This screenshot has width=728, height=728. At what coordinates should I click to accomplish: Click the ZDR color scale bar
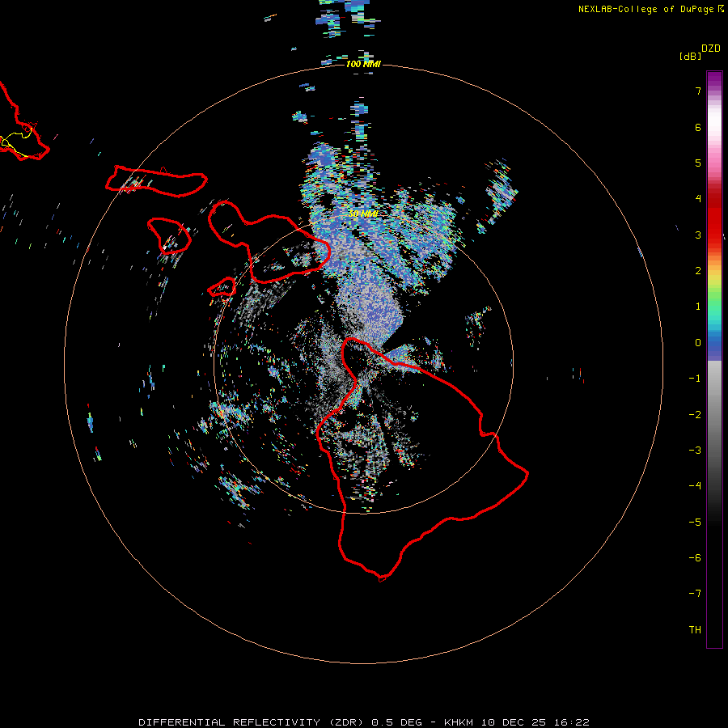tap(714, 359)
